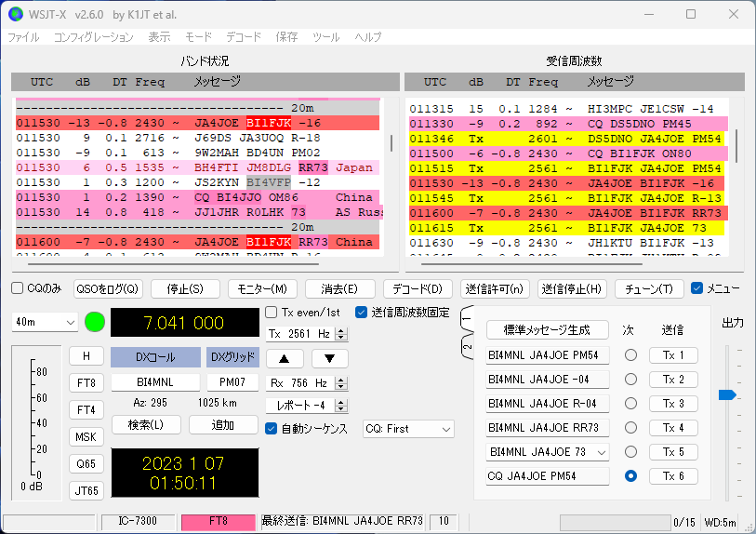
Task: Select next radio for Tx 4 message
Action: pyautogui.click(x=630, y=427)
